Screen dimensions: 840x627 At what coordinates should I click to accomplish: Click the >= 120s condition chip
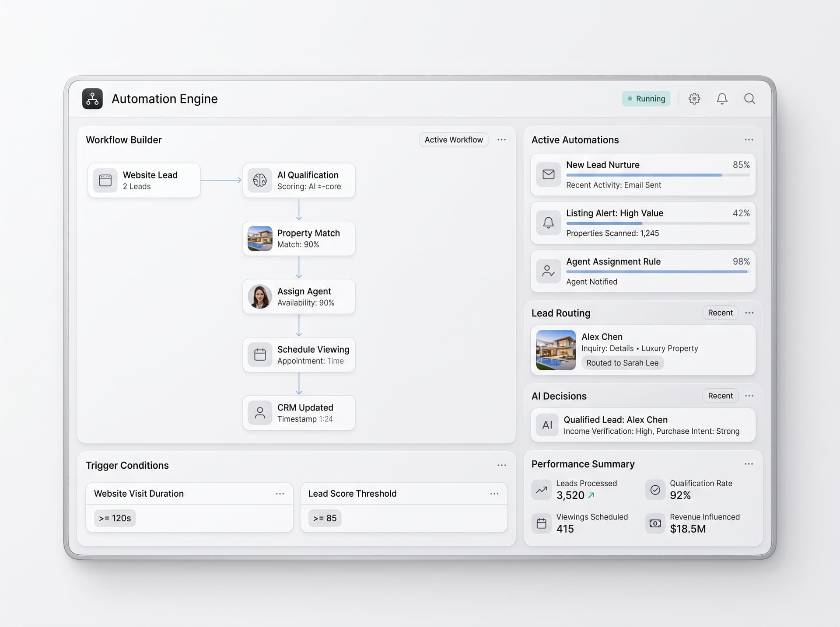(x=115, y=518)
